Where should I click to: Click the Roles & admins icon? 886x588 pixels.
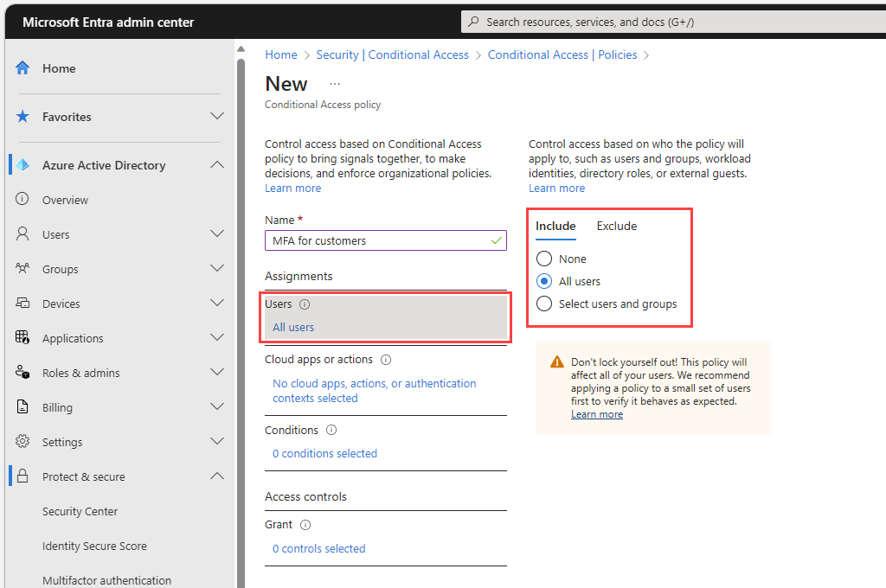point(22,372)
